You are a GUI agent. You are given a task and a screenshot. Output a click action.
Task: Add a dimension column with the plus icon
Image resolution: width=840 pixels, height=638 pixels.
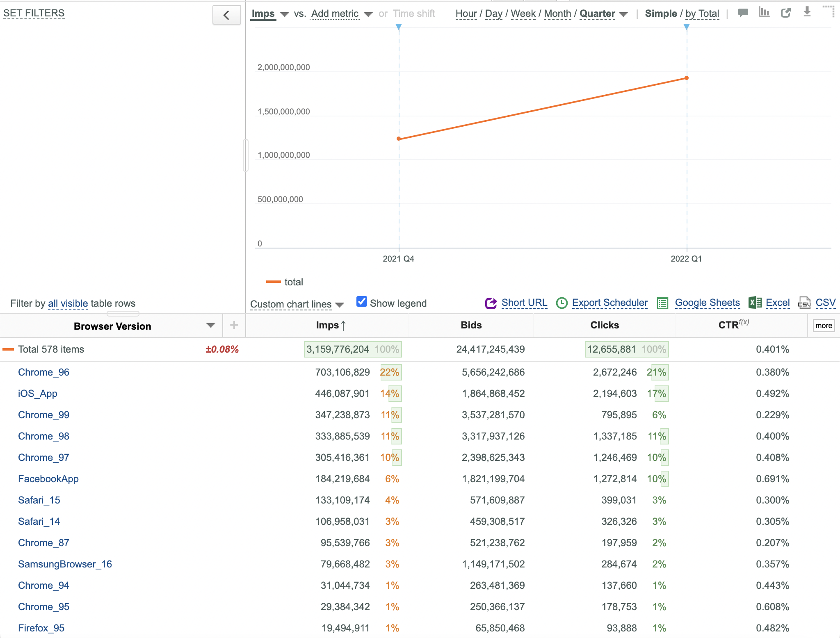(234, 325)
